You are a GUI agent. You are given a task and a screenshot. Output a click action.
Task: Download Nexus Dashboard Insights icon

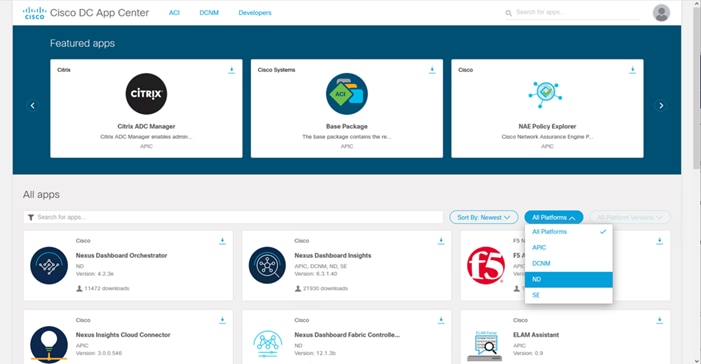(x=441, y=241)
